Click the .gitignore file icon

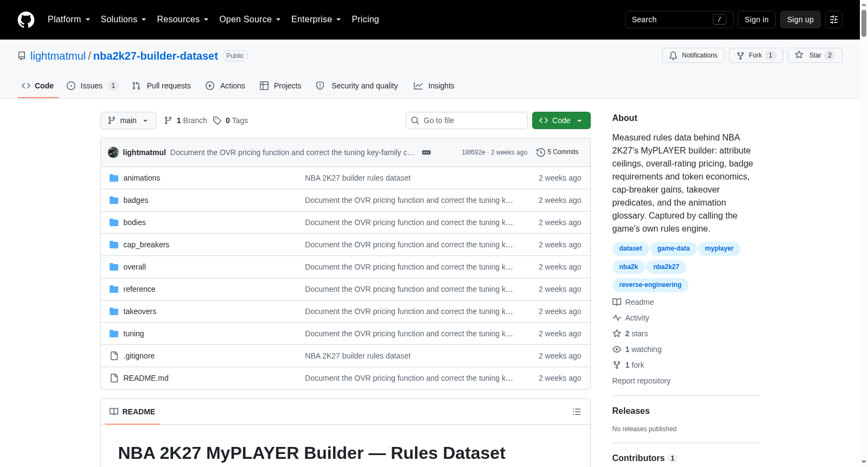114,356
